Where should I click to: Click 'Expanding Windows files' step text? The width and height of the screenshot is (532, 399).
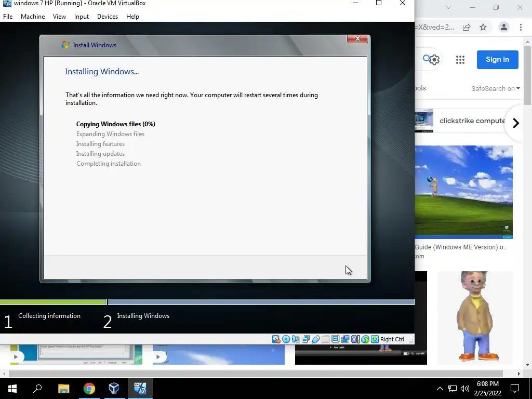pyautogui.click(x=110, y=134)
